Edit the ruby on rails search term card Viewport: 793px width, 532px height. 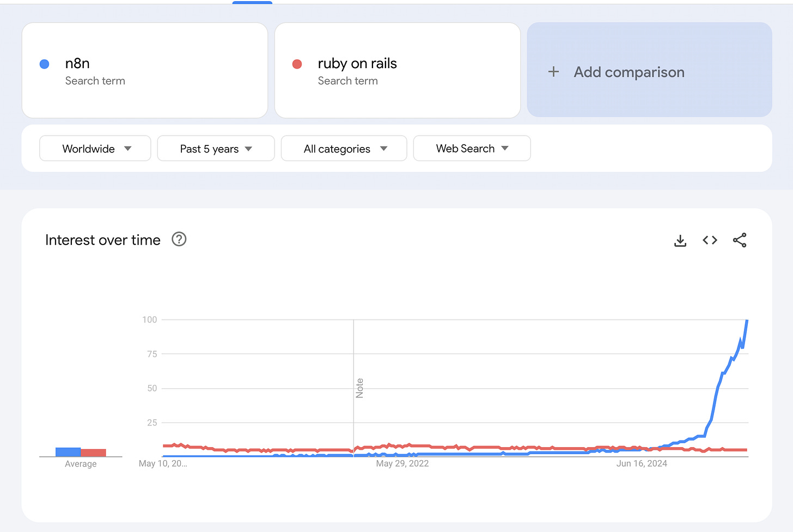(x=398, y=70)
